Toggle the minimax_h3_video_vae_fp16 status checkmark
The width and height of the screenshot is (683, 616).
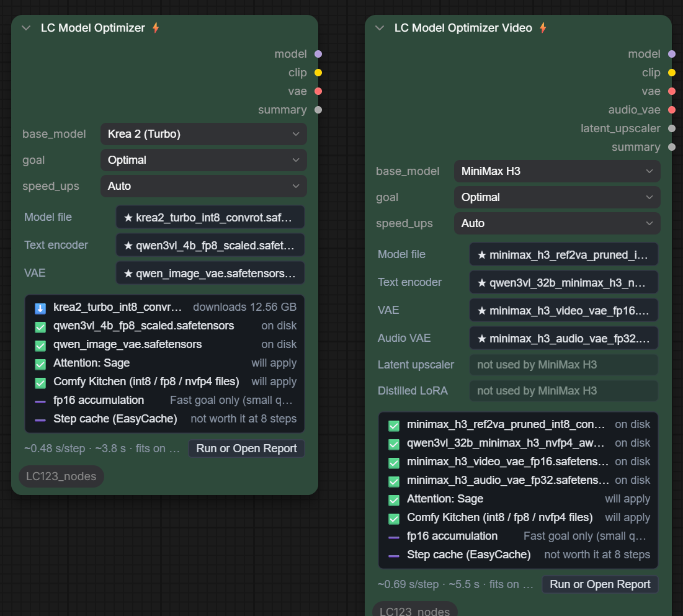(x=394, y=463)
